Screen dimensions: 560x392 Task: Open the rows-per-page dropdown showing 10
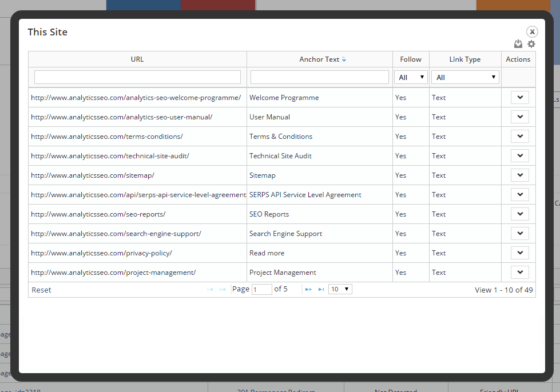pyautogui.click(x=340, y=289)
